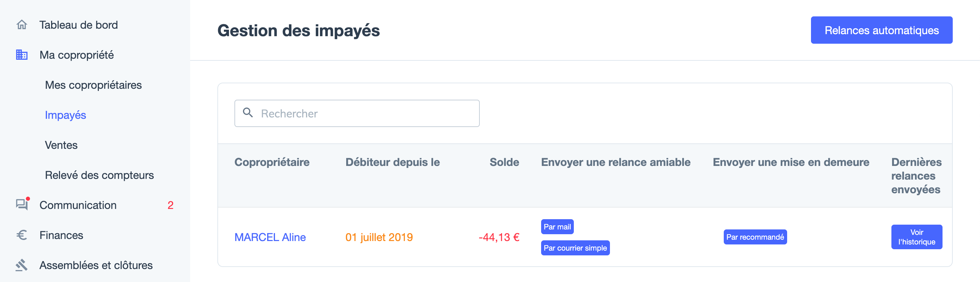Image resolution: width=980 pixels, height=282 pixels.
Task: Click the home icon beside Tableau de bord
Action: point(22,25)
